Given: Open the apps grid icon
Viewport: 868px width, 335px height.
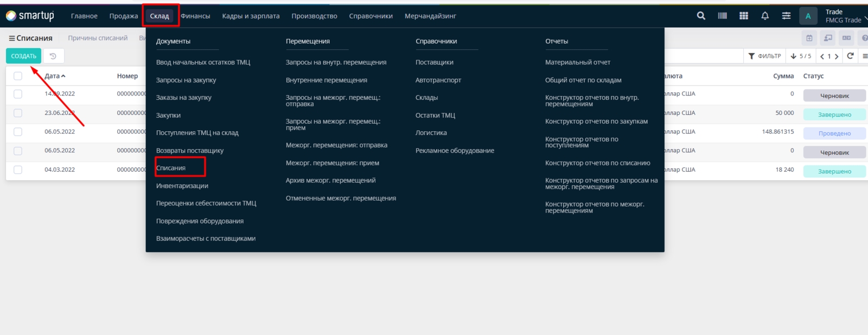Looking at the screenshot, I should 744,16.
